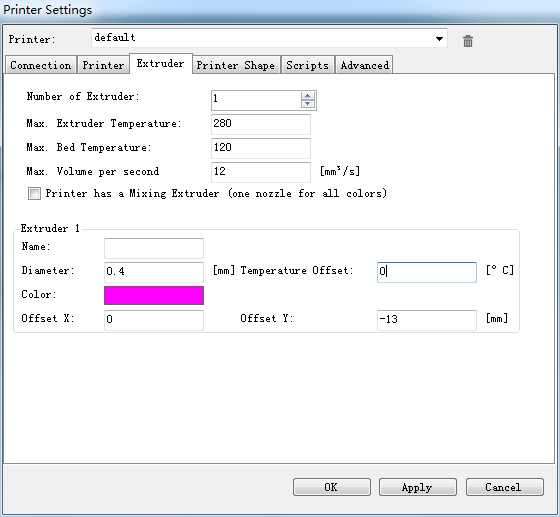Open the magenta extruder Color swatch
560x517 pixels.
coord(154,295)
